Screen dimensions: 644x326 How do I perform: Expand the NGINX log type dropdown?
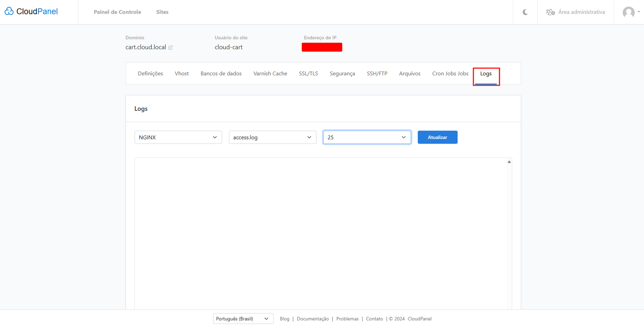pos(178,137)
